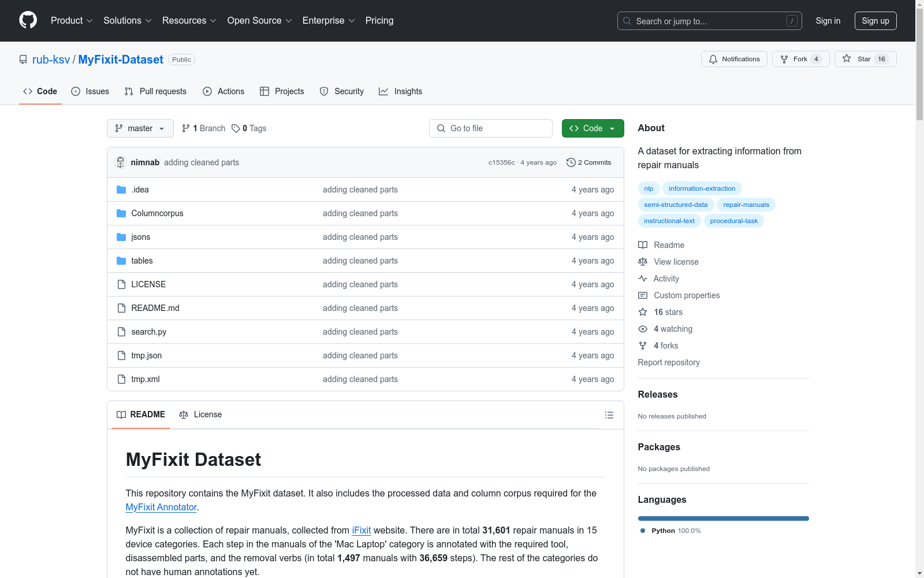This screenshot has width=924, height=578.
Task: Click the eye icon beside 4 watching
Action: tap(643, 329)
